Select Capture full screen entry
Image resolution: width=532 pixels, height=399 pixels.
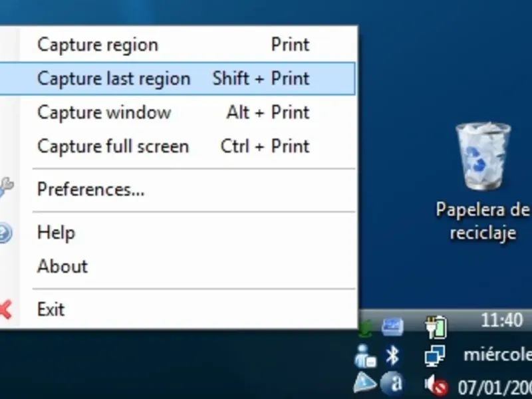[x=177, y=146]
